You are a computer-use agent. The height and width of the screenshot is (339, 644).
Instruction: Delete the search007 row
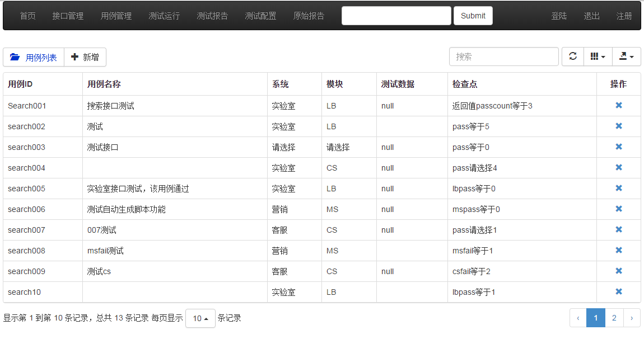[619, 229]
